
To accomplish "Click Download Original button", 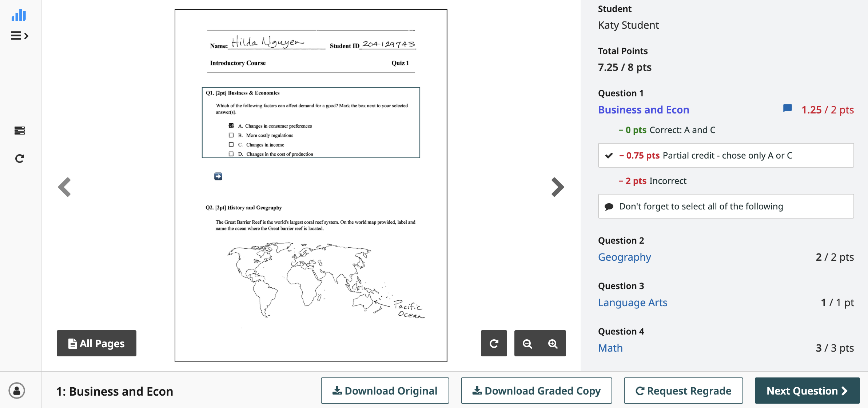I will (385, 391).
